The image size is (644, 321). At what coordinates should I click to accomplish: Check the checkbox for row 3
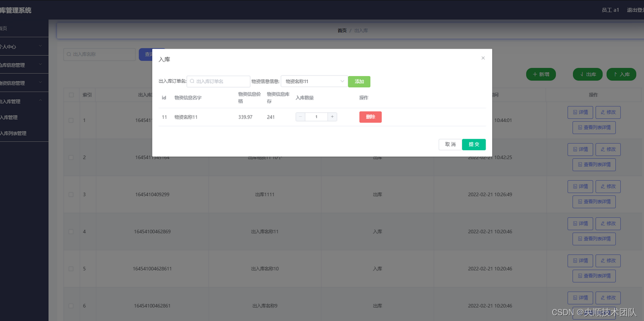71,195
